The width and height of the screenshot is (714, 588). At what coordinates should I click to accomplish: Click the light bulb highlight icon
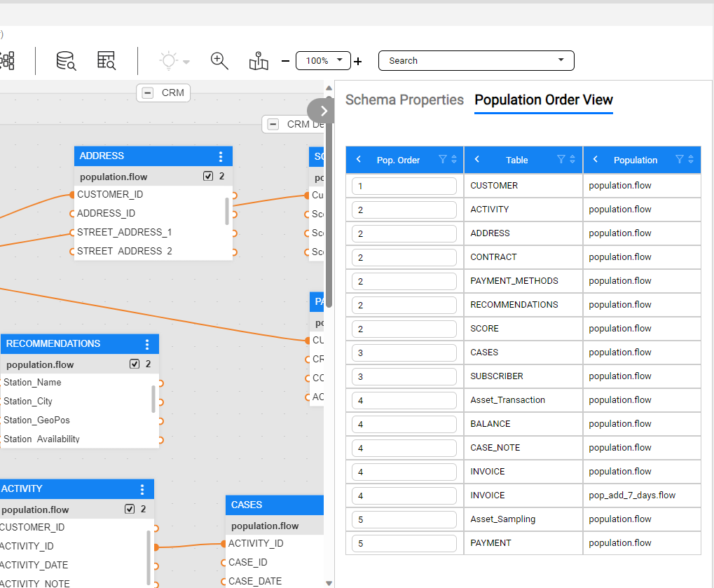click(x=169, y=61)
